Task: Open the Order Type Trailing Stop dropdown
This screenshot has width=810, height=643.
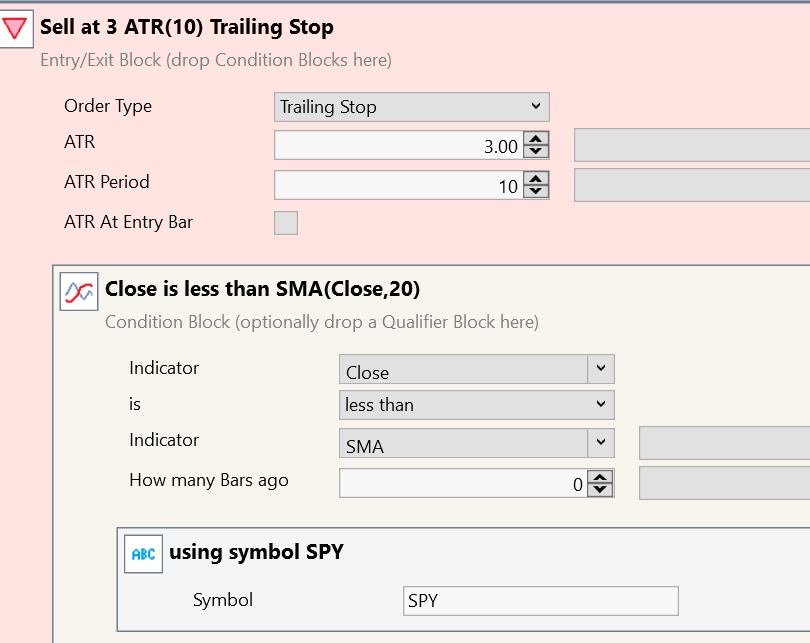Action: 412,107
